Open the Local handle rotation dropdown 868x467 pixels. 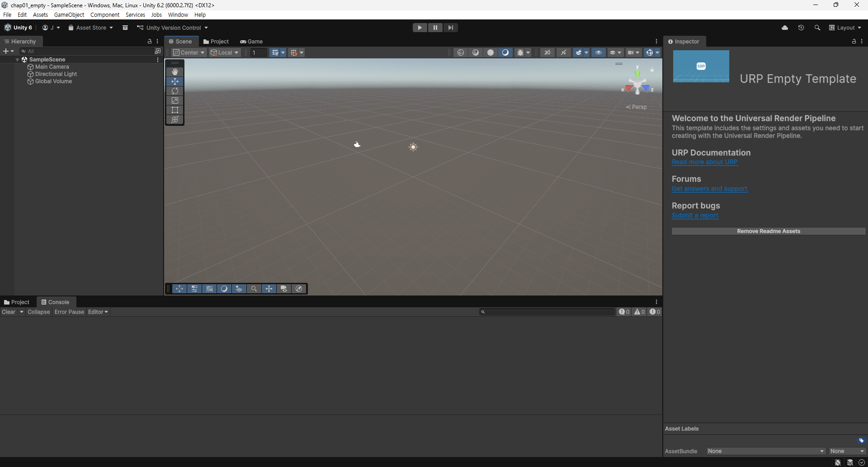coord(225,52)
